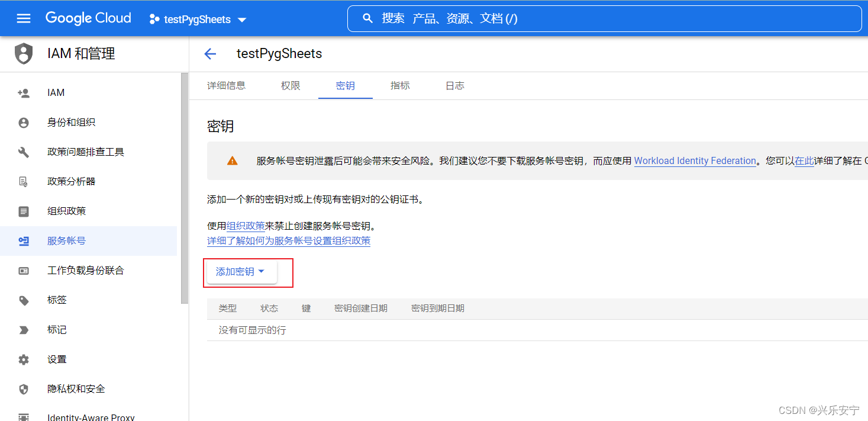Click the 状态 column header
The image size is (868, 421).
[269, 308]
